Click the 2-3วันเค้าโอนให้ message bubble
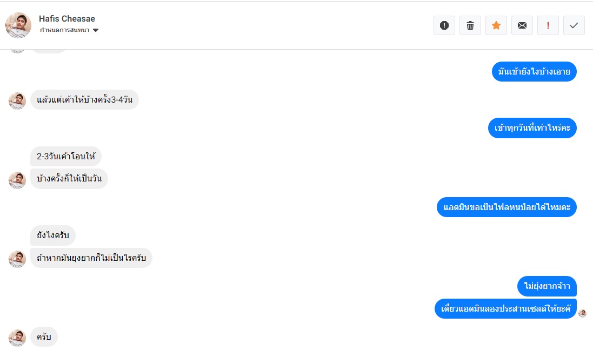Screen dimensions: 593x364 pos(66,157)
